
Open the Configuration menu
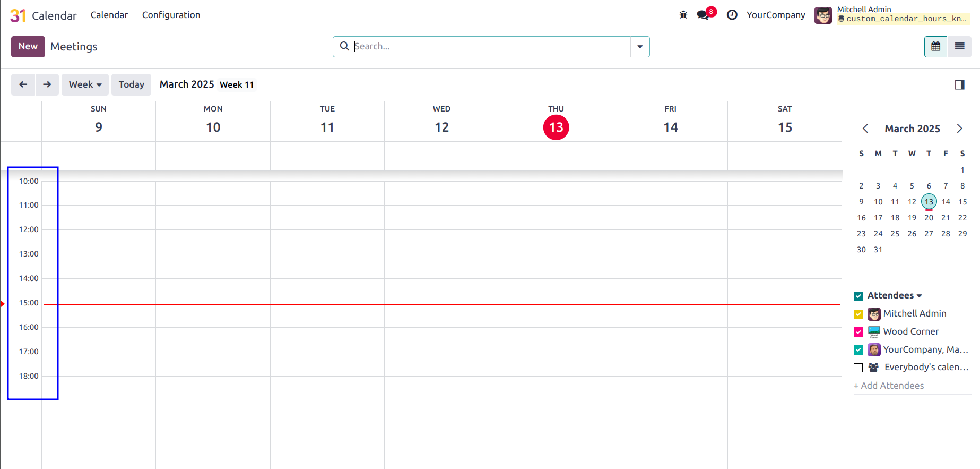171,15
